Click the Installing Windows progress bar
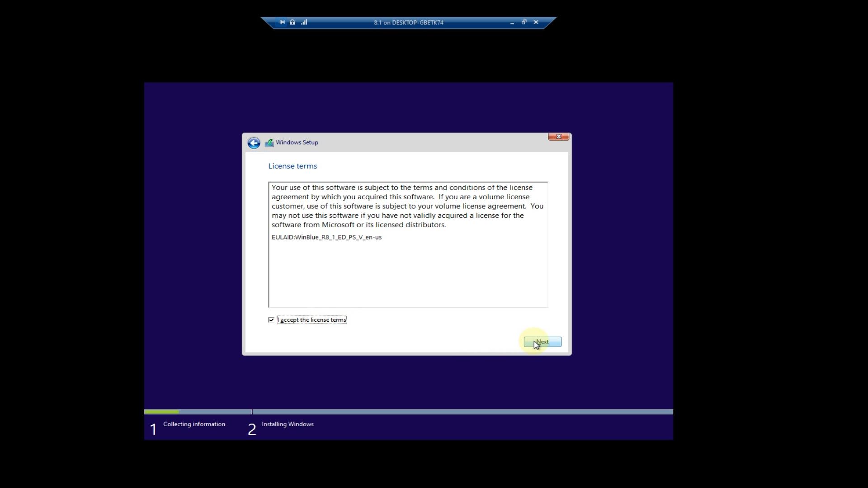The image size is (868, 488). 463,412
